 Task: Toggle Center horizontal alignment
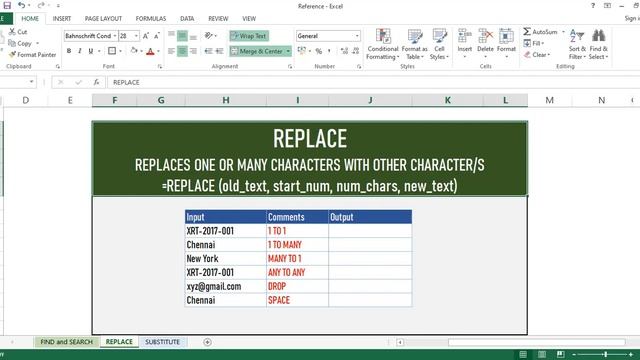(x=182, y=51)
